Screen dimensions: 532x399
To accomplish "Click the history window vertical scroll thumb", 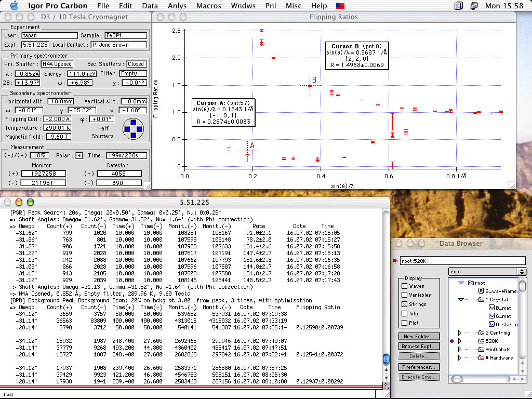I will coord(386,358).
